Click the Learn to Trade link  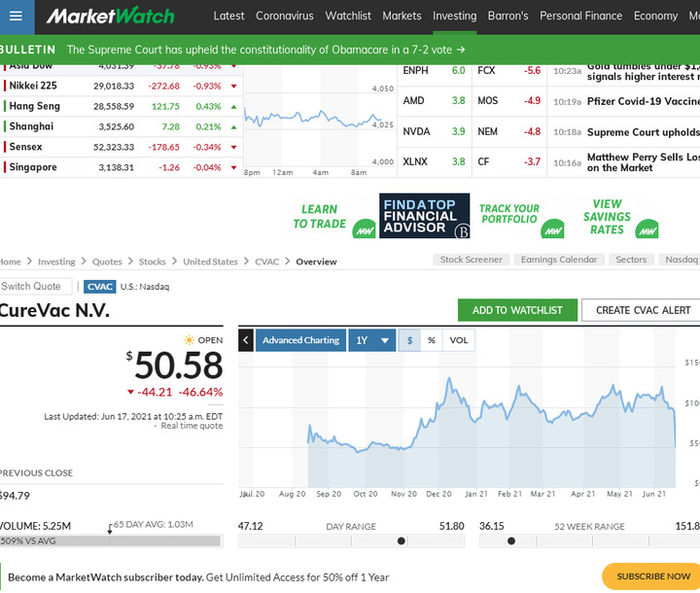319,217
